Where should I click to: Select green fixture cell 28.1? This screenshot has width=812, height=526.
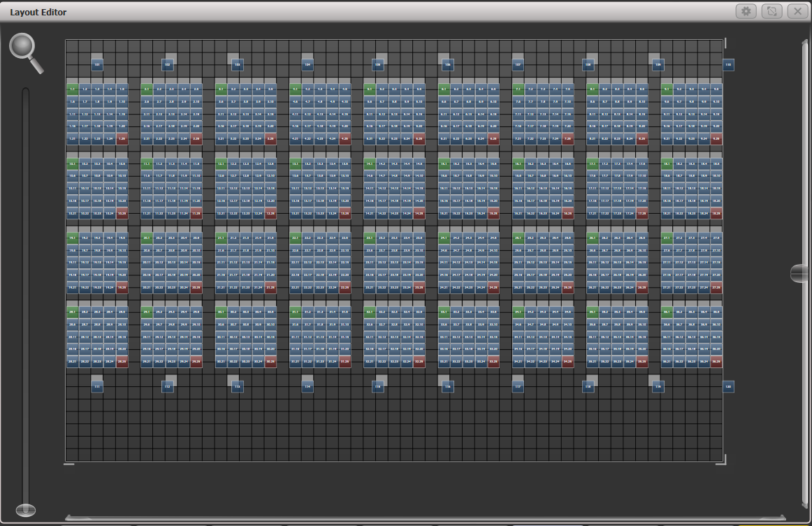point(73,312)
